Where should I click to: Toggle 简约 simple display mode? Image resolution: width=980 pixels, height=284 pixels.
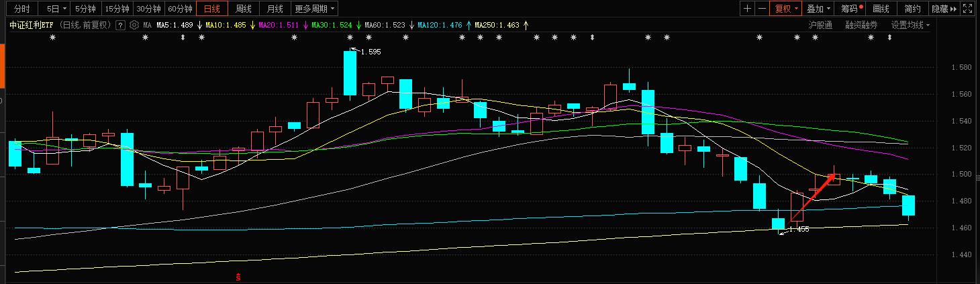(912, 9)
